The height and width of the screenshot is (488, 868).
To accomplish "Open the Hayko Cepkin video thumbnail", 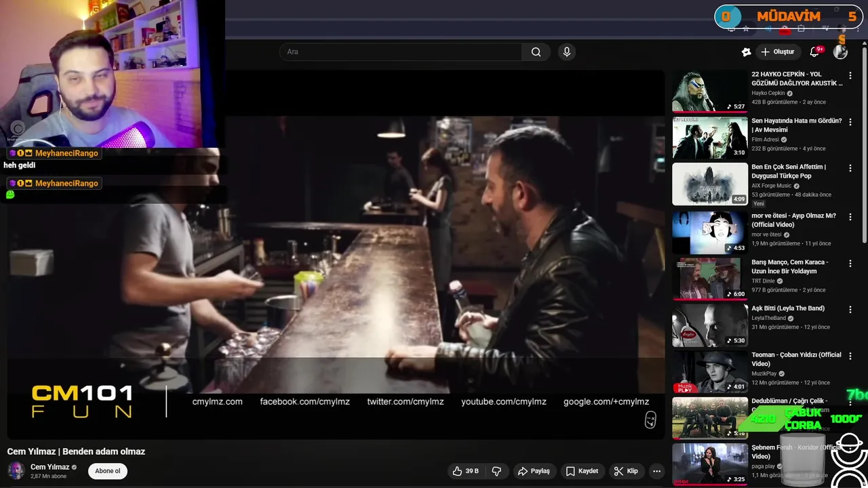I will 710,91.
